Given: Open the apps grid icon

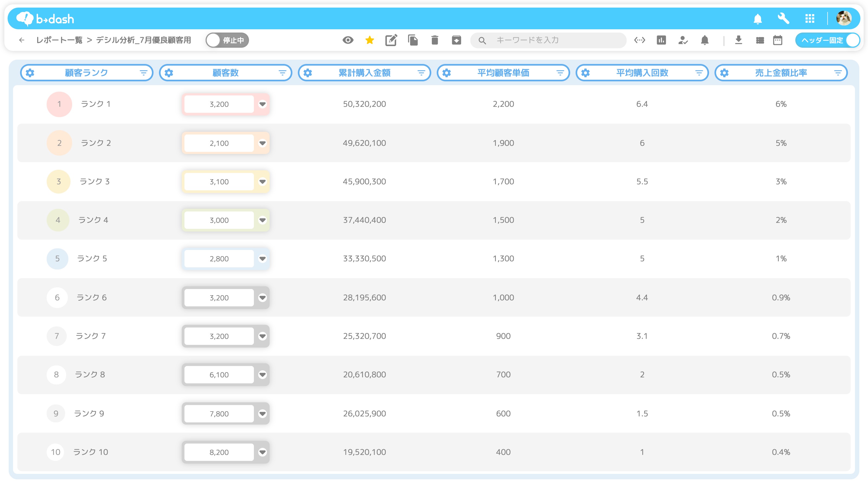Looking at the screenshot, I should click(x=810, y=18).
